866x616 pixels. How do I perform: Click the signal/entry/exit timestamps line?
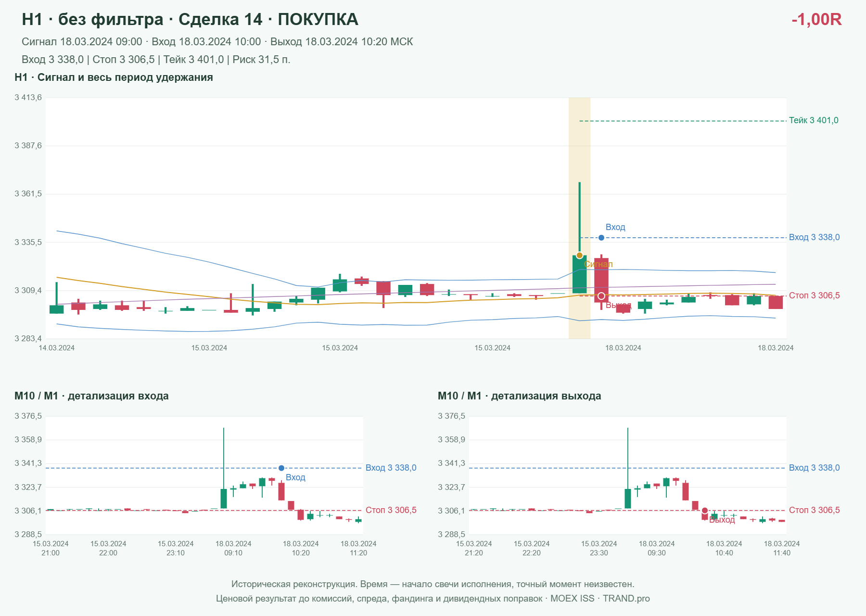point(217,42)
